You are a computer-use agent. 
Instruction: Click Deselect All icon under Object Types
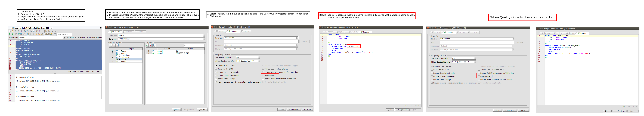point(114,45)
